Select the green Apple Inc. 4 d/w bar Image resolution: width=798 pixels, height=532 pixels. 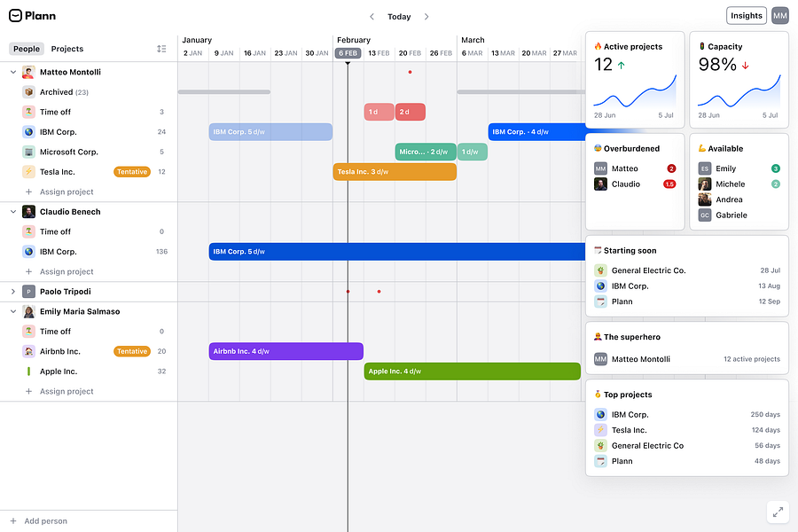tap(473, 372)
